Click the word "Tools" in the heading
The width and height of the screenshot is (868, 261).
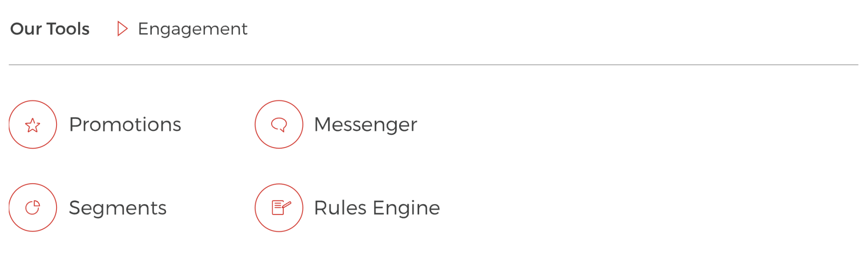pyautogui.click(x=68, y=29)
